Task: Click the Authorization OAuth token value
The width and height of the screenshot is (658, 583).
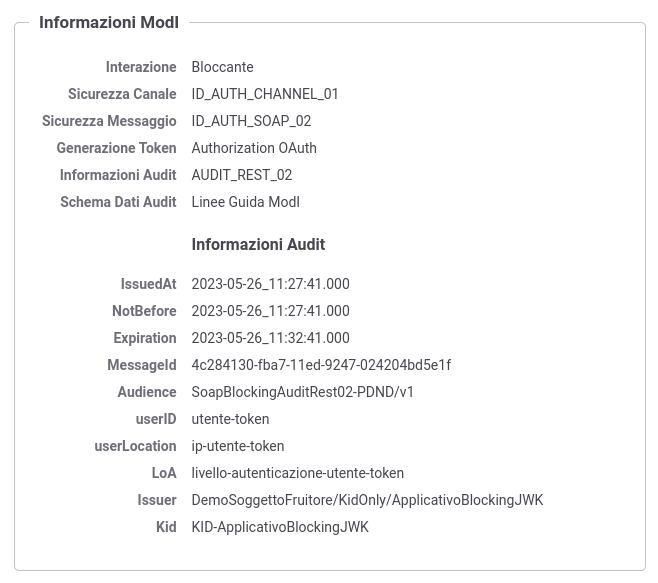Action: (254, 148)
